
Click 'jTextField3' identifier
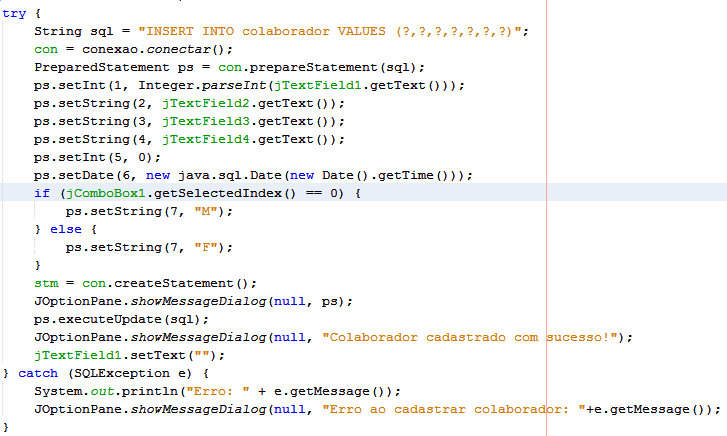click(x=206, y=122)
